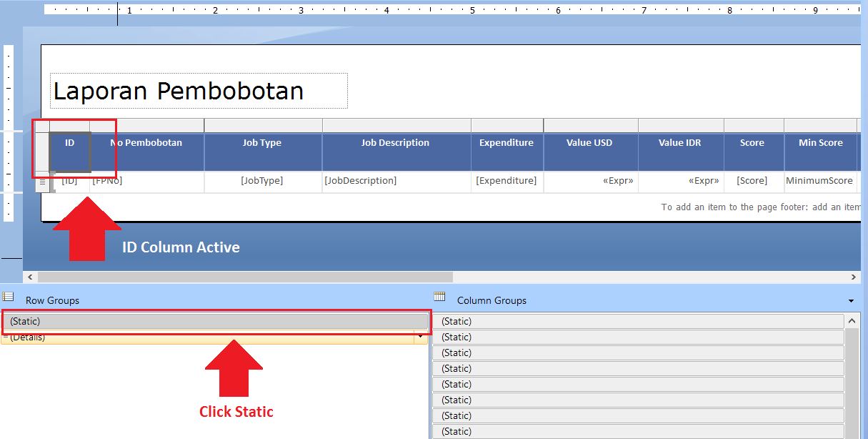The height and width of the screenshot is (439, 868).
Task: Open the Column Groups panel dropdown arrow
Action: [852, 300]
